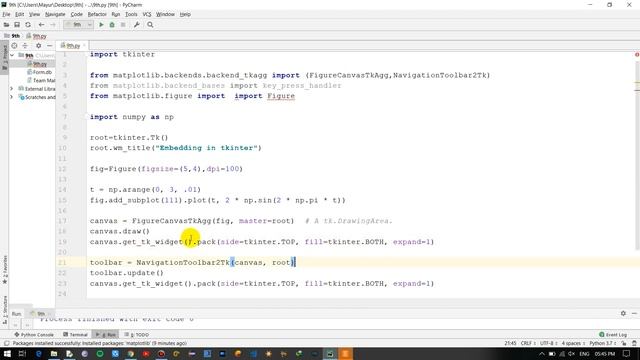Open Run panel gear settings

tap(623, 313)
